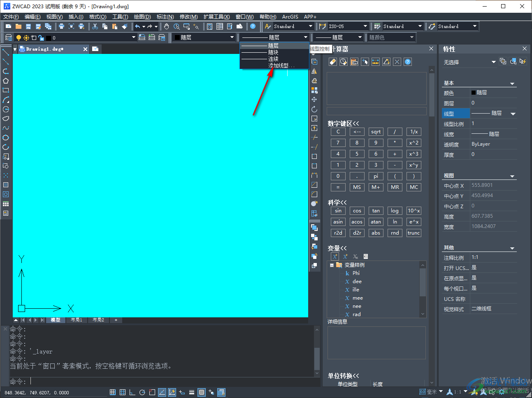Image resolution: width=532 pixels, height=398 pixels.
Task: Cut selection with scissors icon
Action: point(95,26)
